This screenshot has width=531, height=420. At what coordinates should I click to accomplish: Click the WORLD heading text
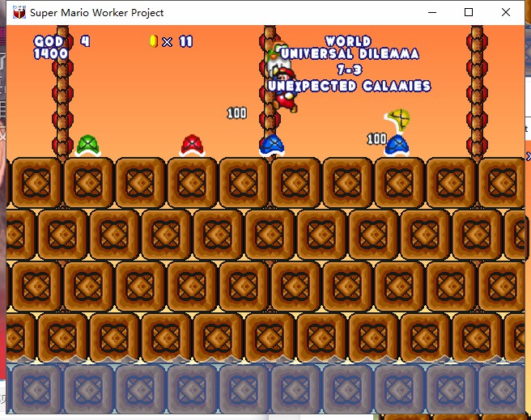click(348, 41)
